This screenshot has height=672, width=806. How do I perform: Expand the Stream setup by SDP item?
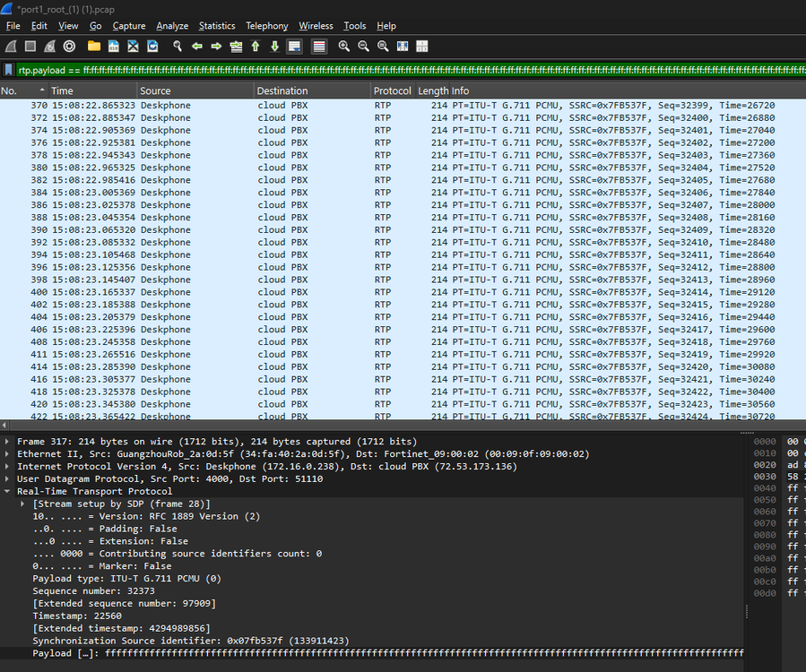coord(23,504)
